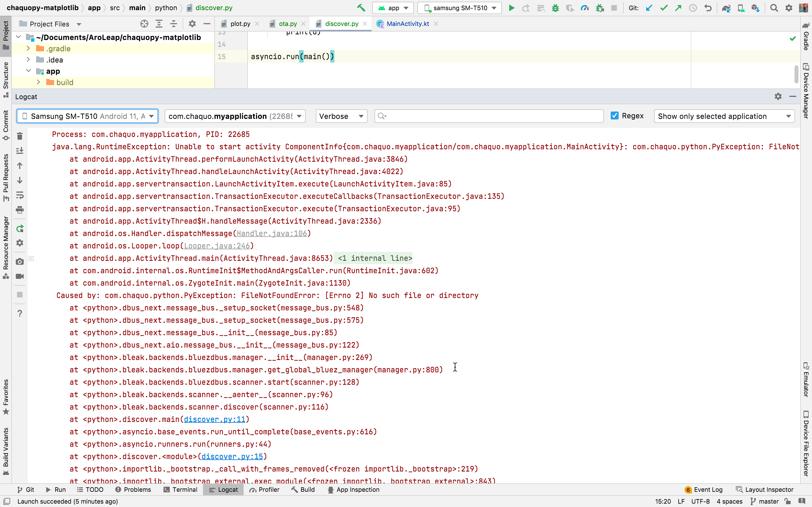812x507 pixels.
Task: Click the green Run app button
Action: tap(511, 8)
